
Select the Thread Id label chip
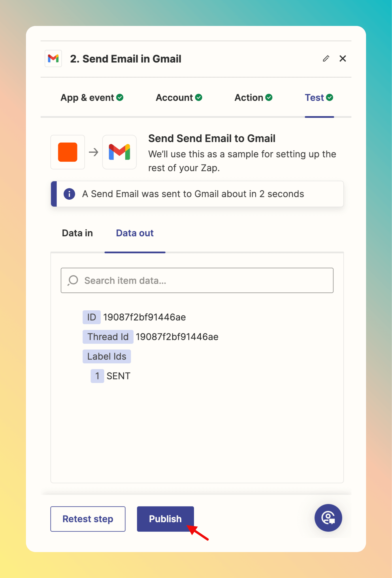click(108, 337)
